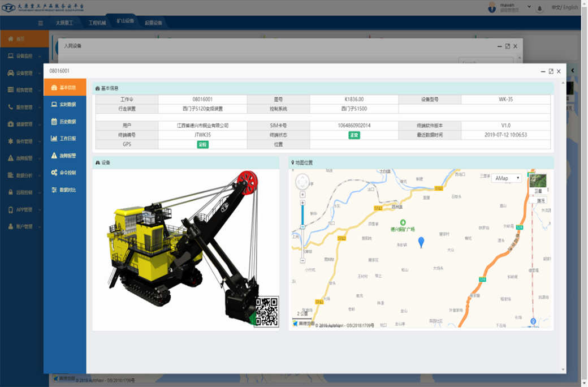
Task: Open the 实时数据 real-time data section
Action: 64,105
